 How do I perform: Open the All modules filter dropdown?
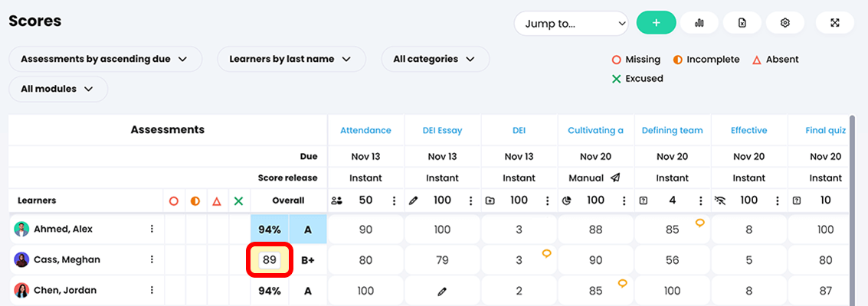tap(57, 89)
